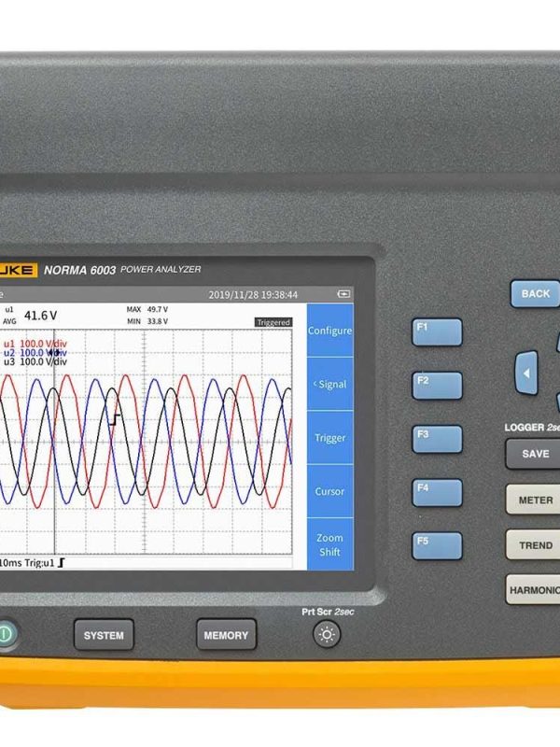Viewport: 560px width, 747px height.
Task: Open TREND mode
Action: [533, 544]
